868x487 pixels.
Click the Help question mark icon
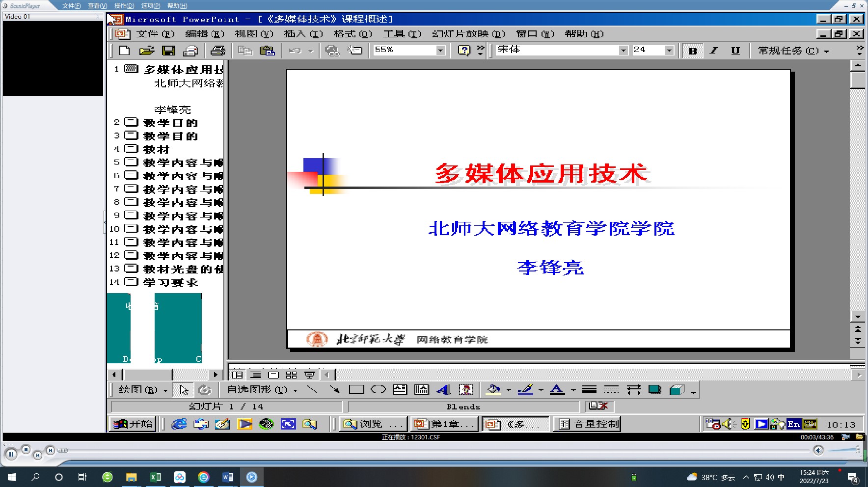[x=464, y=51]
